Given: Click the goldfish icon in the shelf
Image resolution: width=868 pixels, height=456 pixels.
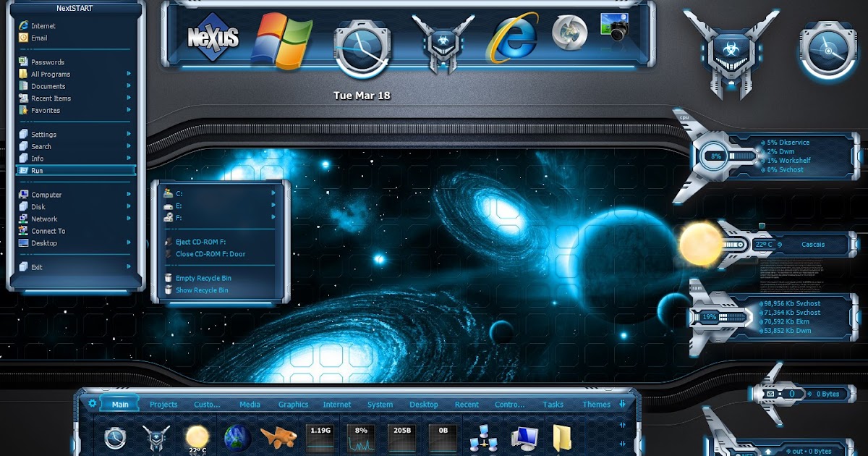Looking at the screenshot, I should (x=278, y=437).
